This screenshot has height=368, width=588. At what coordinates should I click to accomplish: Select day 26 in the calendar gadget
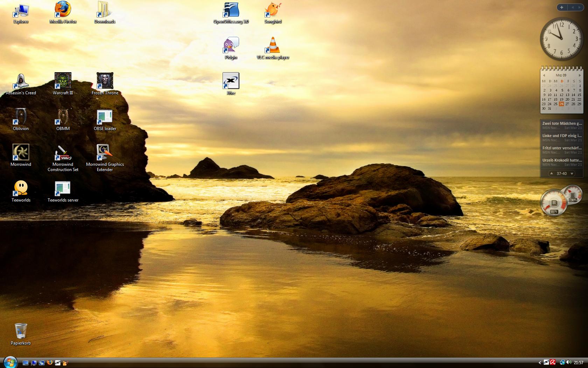pyautogui.click(x=561, y=104)
